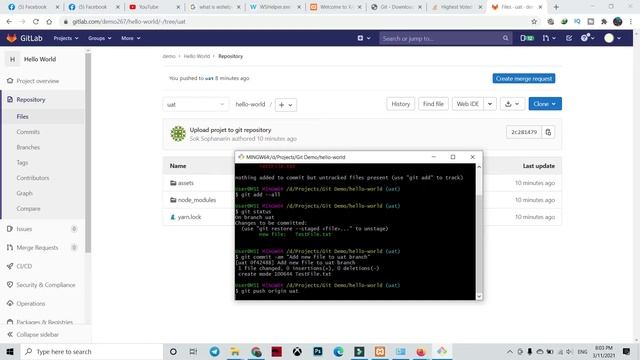Collapse the sidebar
Image resolution: width=640 pixels, height=360 pixels.
click(x=38, y=335)
